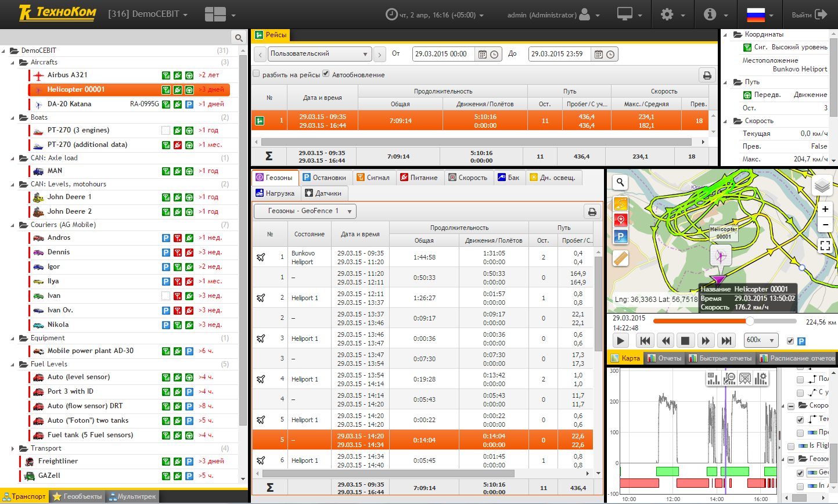Tick the empty checkbox for Ivan

pos(166,296)
